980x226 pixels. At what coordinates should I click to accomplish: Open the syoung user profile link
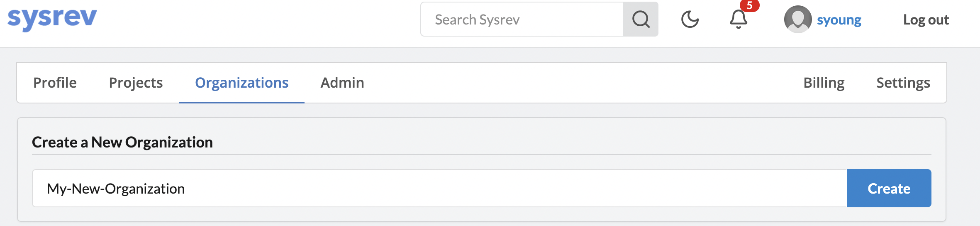[x=839, y=20]
